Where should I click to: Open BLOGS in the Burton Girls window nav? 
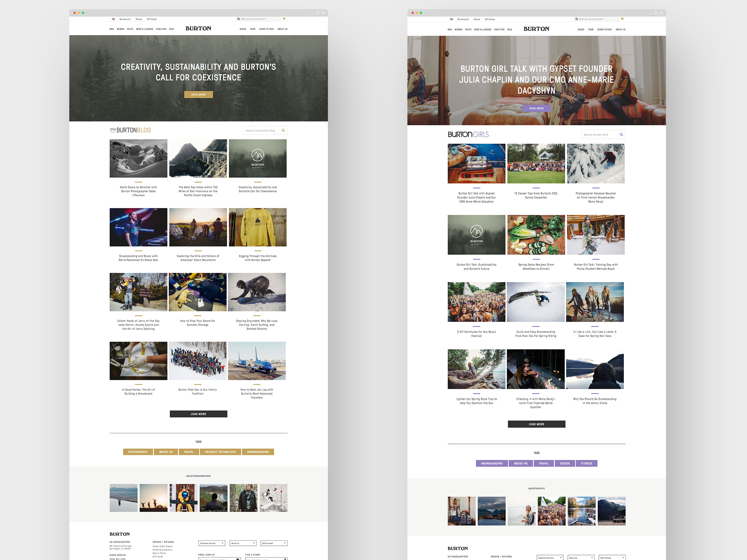point(581,29)
